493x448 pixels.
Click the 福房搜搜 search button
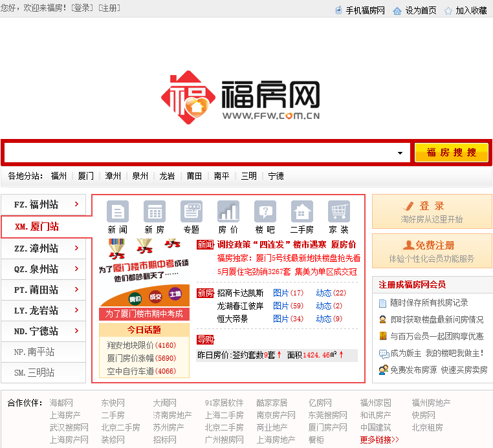pyautogui.click(x=452, y=153)
